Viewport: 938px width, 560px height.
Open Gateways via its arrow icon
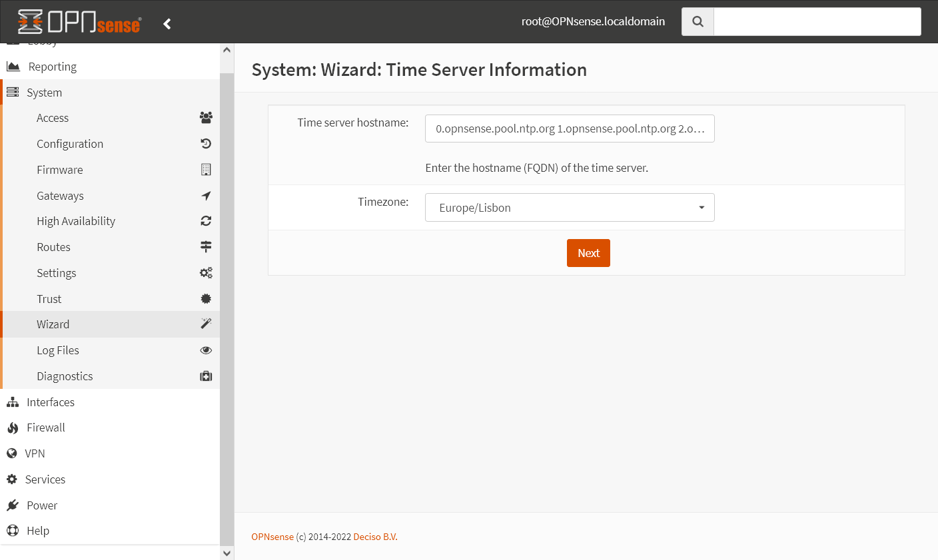click(206, 195)
